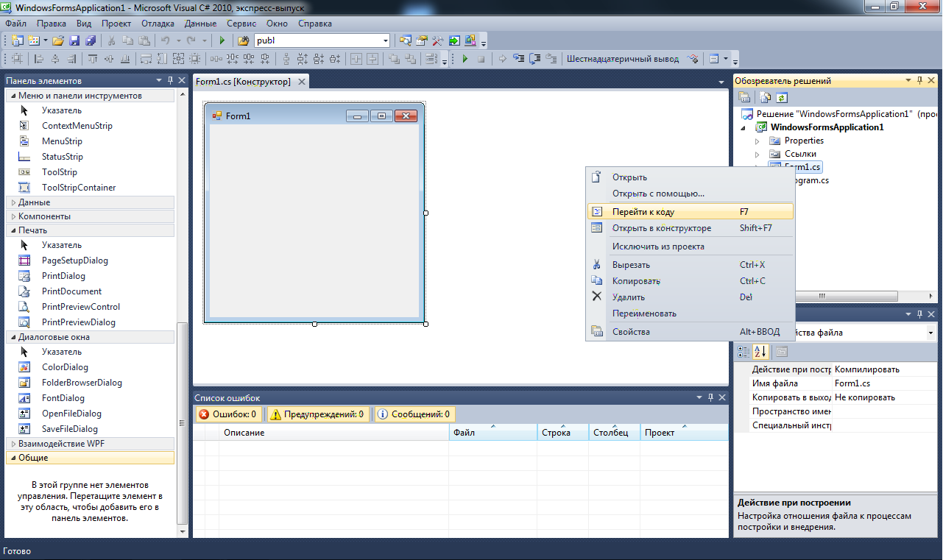This screenshot has width=943, height=560.
Task: Click the Step Into debug icon
Action: 519,59
